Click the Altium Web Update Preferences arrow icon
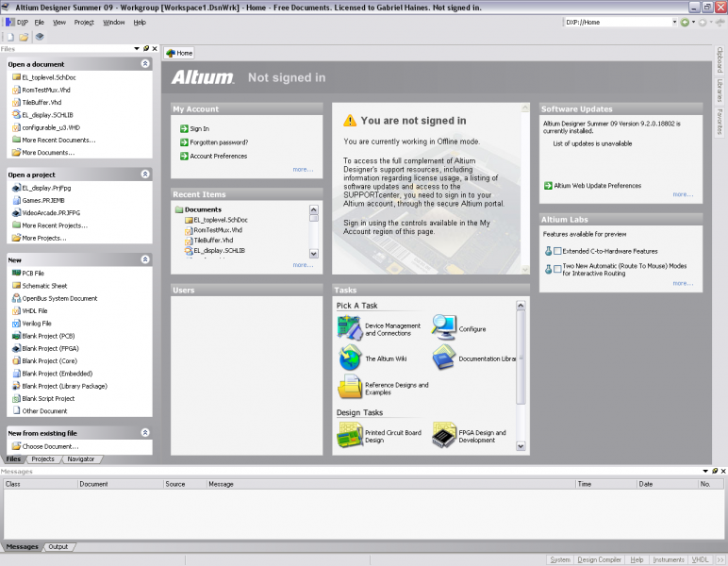 (548, 185)
